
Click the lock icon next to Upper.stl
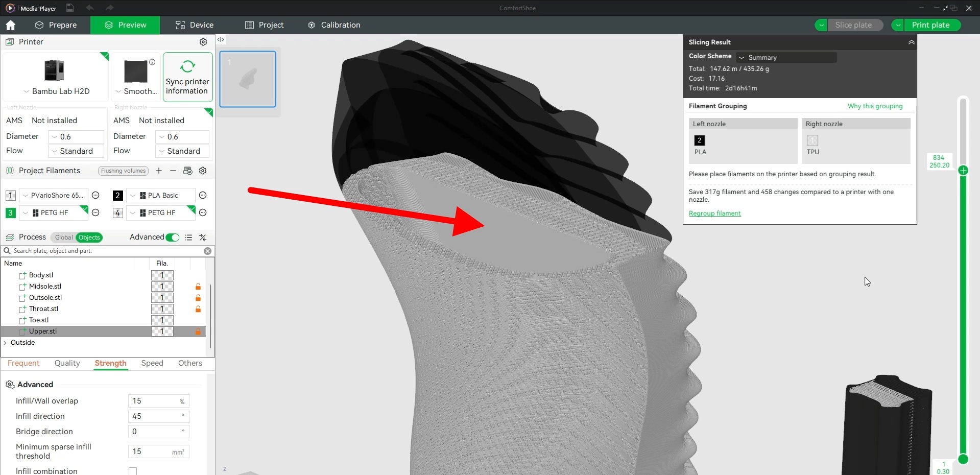pyautogui.click(x=198, y=331)
